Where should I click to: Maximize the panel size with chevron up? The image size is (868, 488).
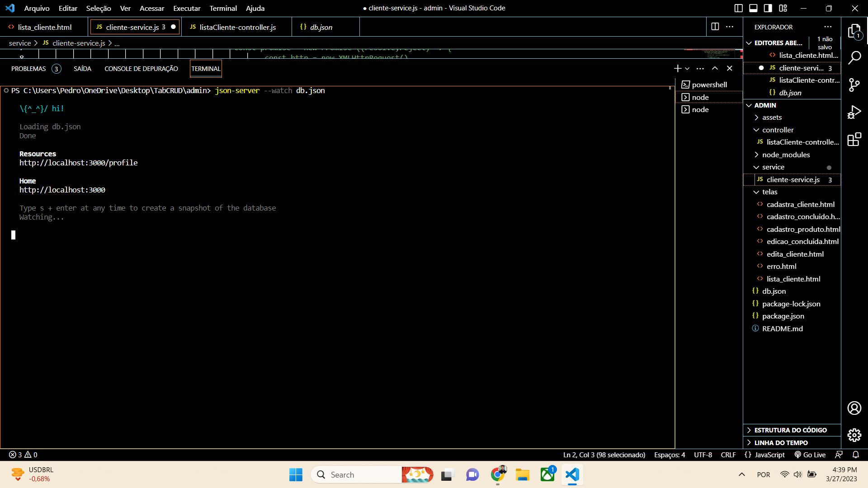[x=715, y=68]
